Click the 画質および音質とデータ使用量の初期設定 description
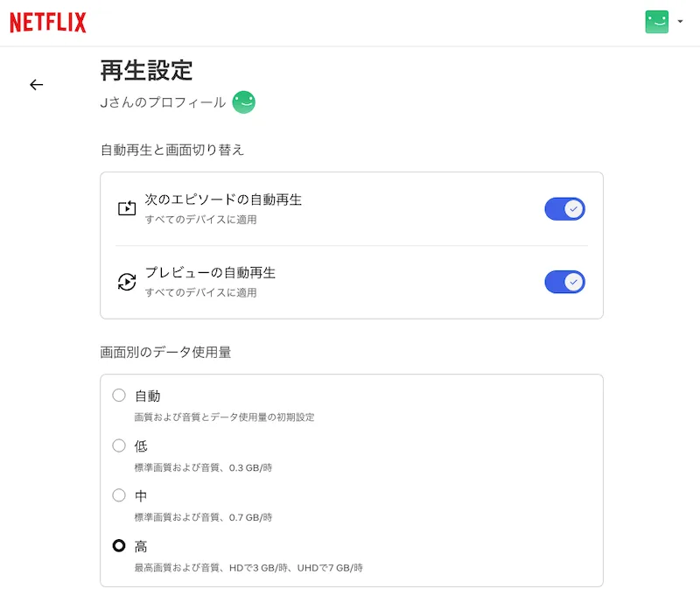 click(224, 417)
